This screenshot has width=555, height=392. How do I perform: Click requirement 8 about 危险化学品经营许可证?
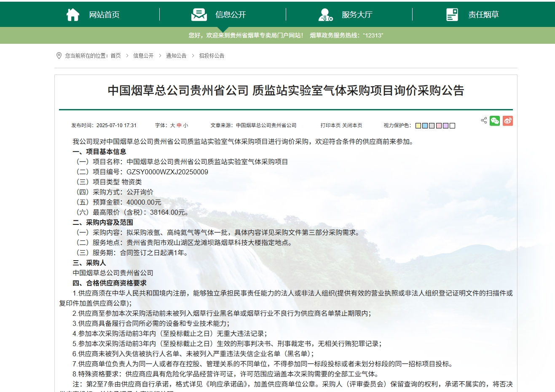pos(225,374)
